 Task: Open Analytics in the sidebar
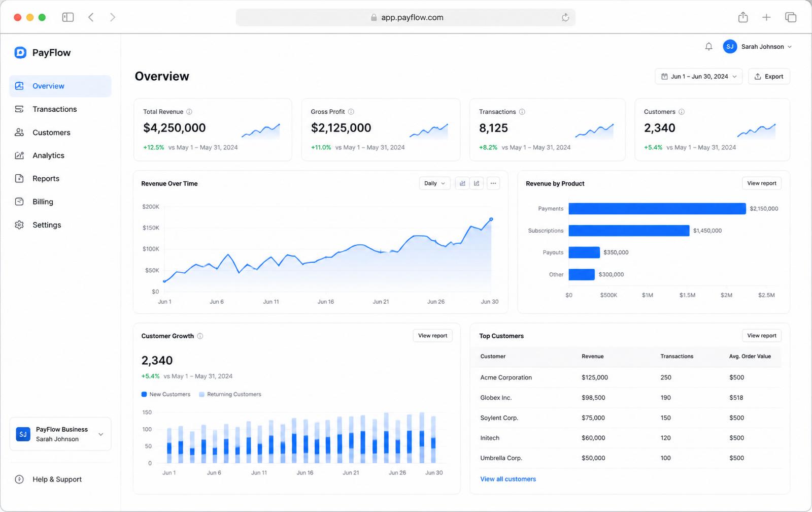(60, 155)
